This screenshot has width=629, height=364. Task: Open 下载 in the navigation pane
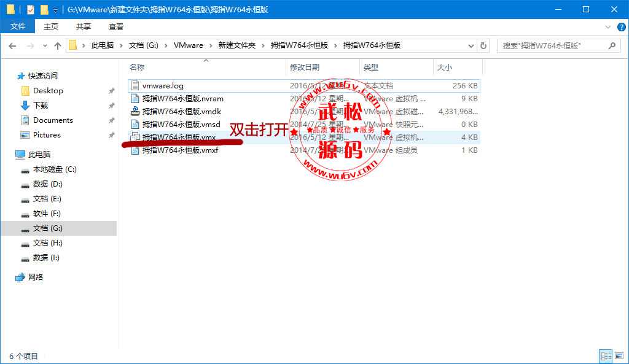(41, 106)
